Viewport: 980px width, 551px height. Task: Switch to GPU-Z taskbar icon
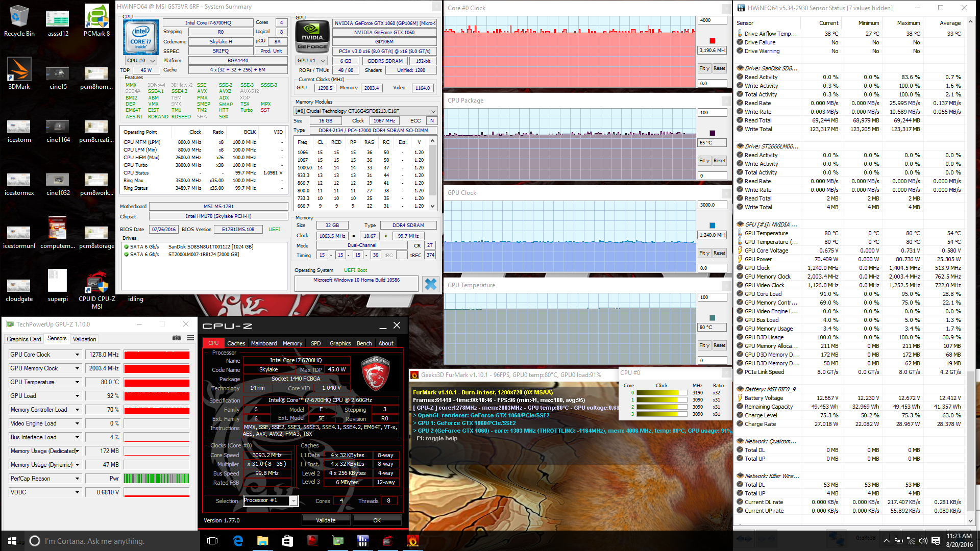pyautogui.click(x=337, y=541)
